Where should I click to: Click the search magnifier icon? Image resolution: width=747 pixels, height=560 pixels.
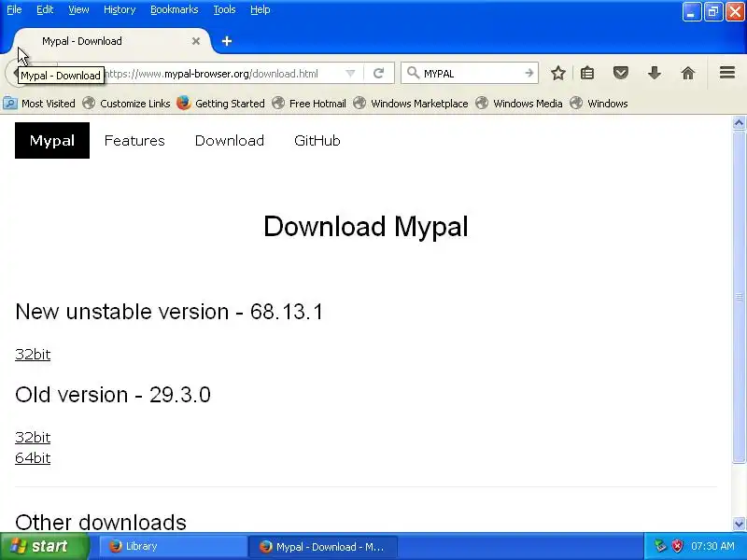click(x=413, y=73)
